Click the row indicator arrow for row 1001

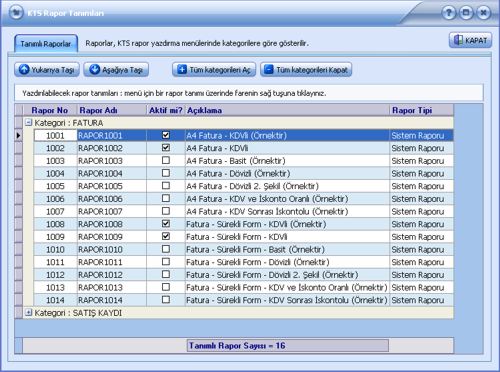click(x=19, y=135)
